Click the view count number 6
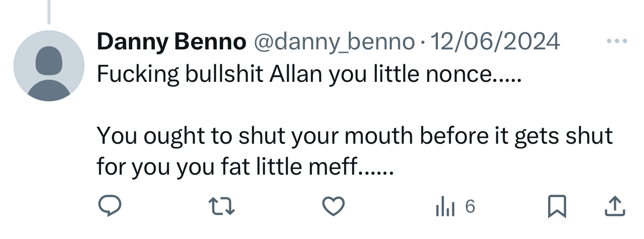Image resolution: width=644 pixels, height=239 pixels. click(470, 206)
